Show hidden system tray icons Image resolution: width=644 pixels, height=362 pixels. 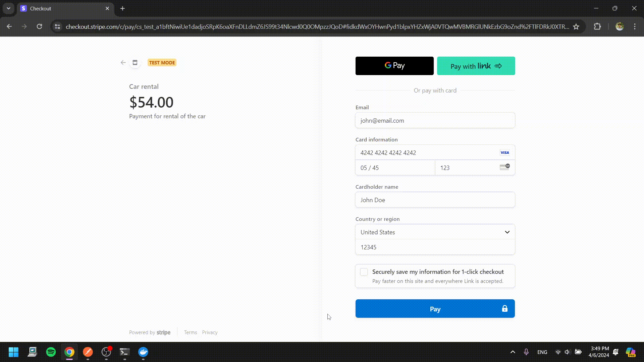513,352
